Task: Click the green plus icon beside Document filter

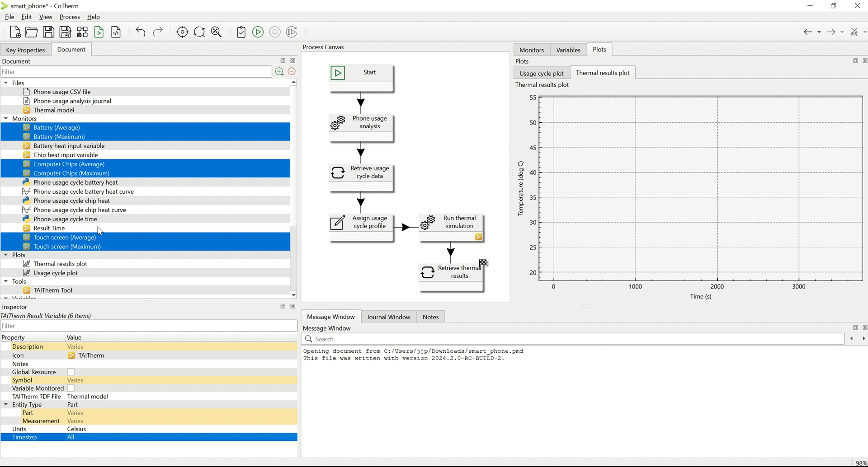Action: (279, 72)
